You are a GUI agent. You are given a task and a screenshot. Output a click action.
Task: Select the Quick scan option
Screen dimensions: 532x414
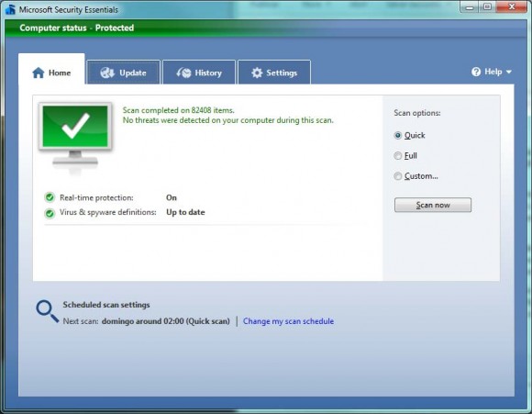click(x=409, y=136)
